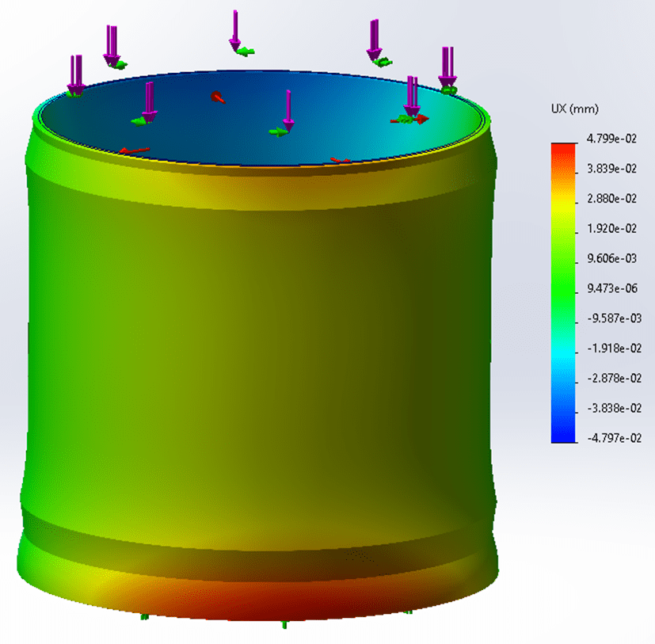
Task: Select purple arrow at center of blue surface
Action: [x=288, y=110]
